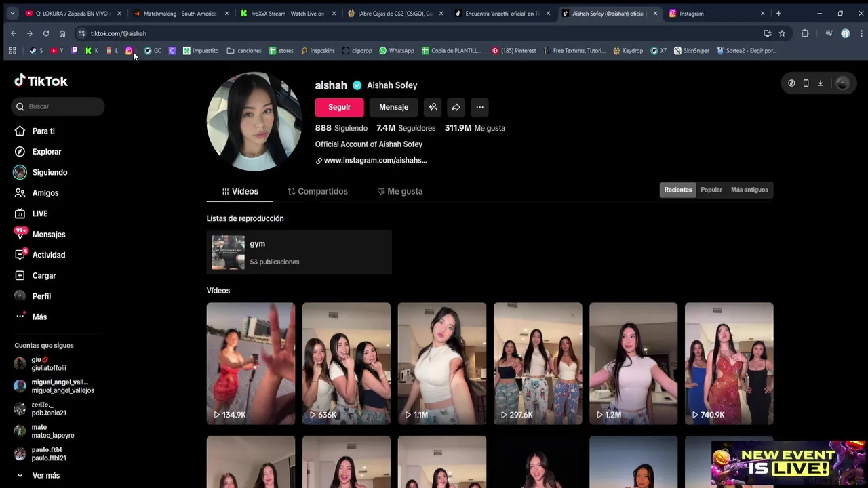Open Chrome apps grid shortcut
The width and height of the screenshot is (868, 488).
point(12,51)
